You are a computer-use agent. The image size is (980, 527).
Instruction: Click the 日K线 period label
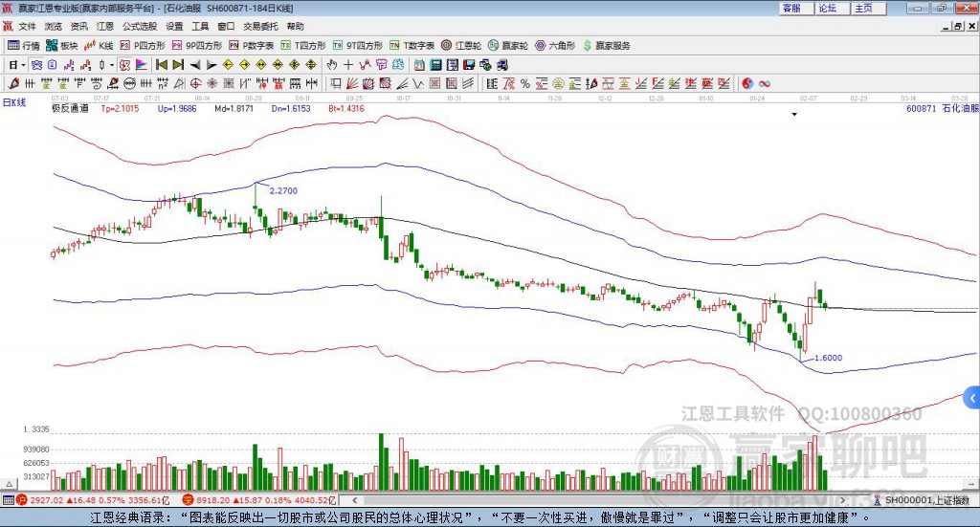(13, 102)
